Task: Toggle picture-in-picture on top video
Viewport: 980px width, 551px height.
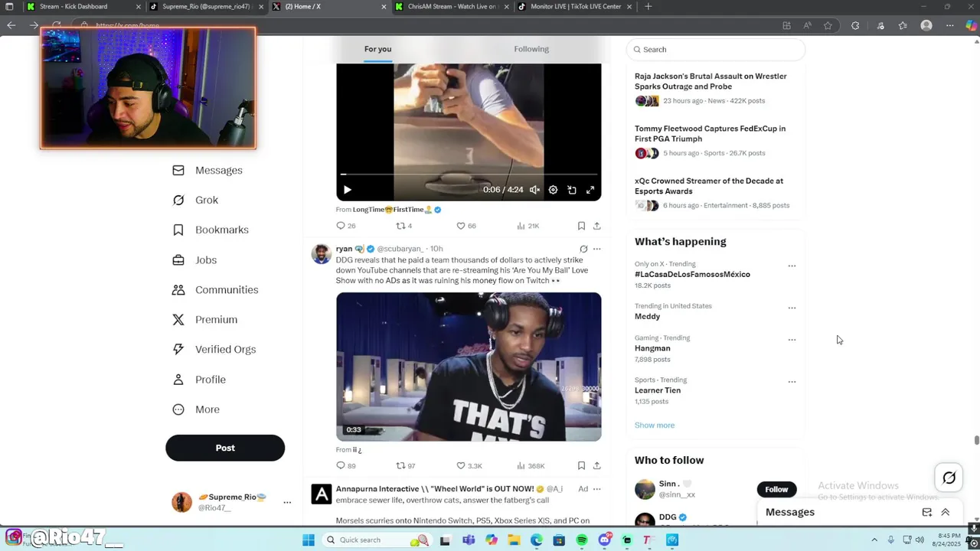Action: (572, 190)
